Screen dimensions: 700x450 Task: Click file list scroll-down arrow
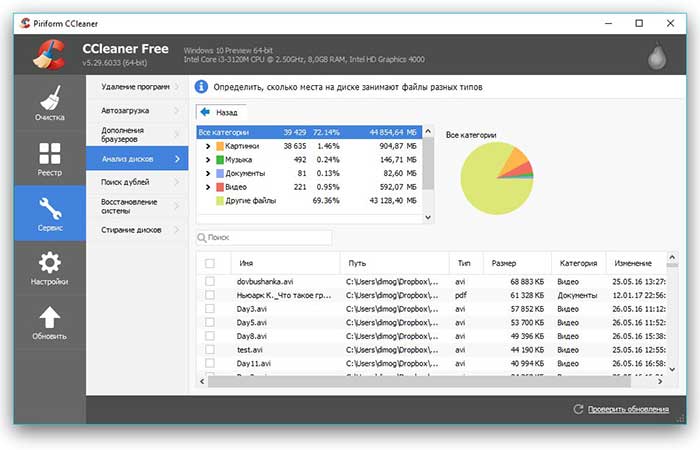click(672, 370)
